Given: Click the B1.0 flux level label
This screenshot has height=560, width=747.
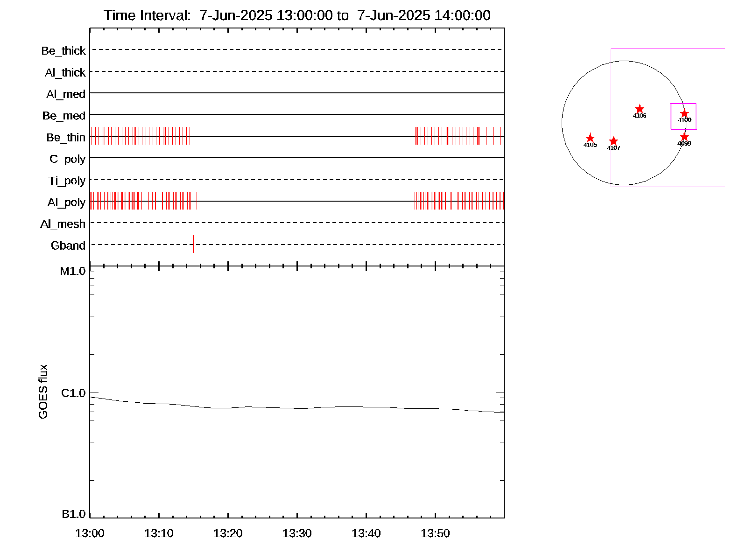Looking at the screenshot, I should coord(73,514).
